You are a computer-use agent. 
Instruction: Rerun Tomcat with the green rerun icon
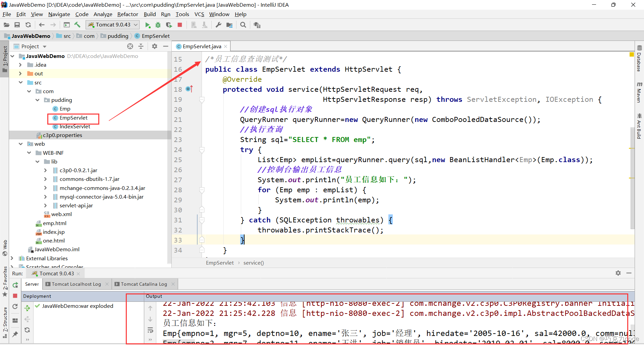[15, 285]
